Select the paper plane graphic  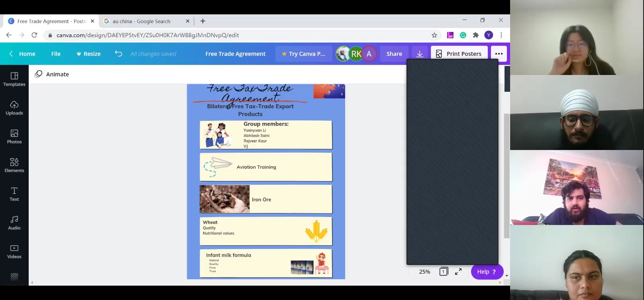tap(218, 167)
